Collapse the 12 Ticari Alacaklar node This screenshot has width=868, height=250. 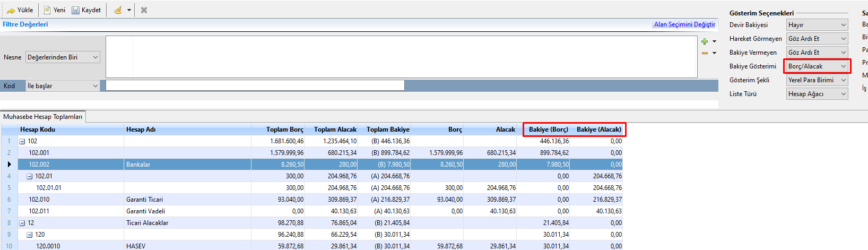click(22, 223)
